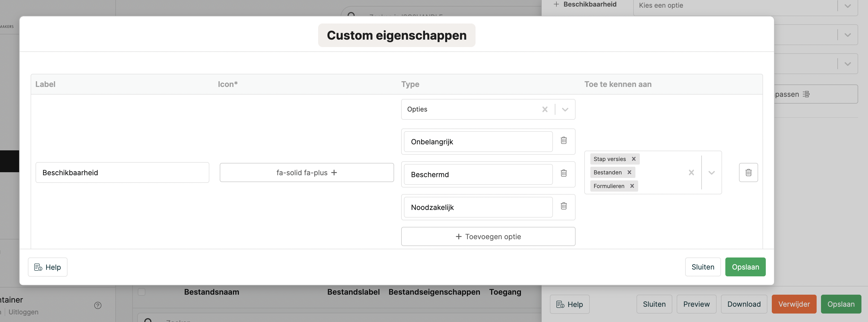Click the question mark help icon in sidebar
The height and width of the screenshot is (322, 868).
[98, 306]
